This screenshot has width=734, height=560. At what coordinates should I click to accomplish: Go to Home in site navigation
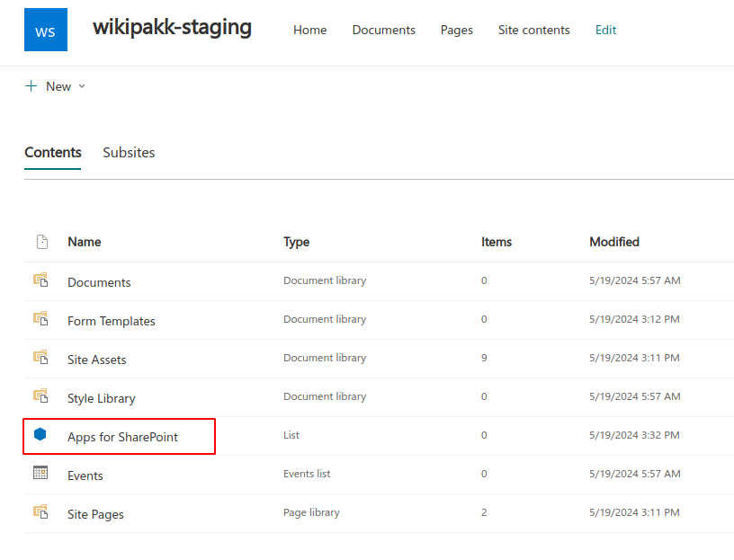(x=310, y=30)
